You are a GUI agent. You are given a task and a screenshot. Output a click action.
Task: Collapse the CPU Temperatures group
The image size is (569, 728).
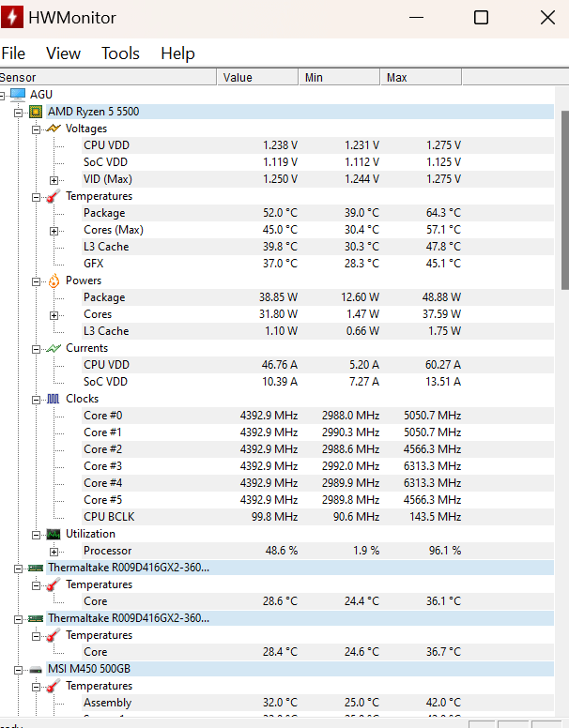[x=36, y=197]
